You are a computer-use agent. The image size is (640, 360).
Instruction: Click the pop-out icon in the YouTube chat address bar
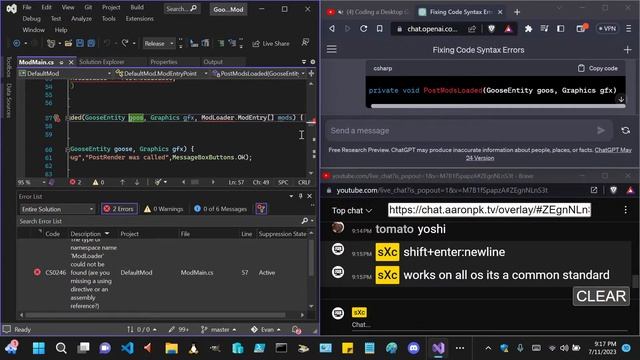[x=594, y=190]
